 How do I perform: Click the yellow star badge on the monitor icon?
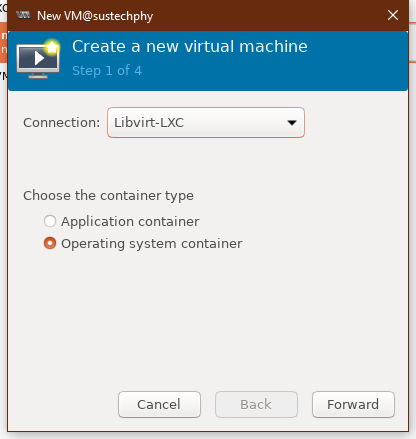tap(52, 48)
